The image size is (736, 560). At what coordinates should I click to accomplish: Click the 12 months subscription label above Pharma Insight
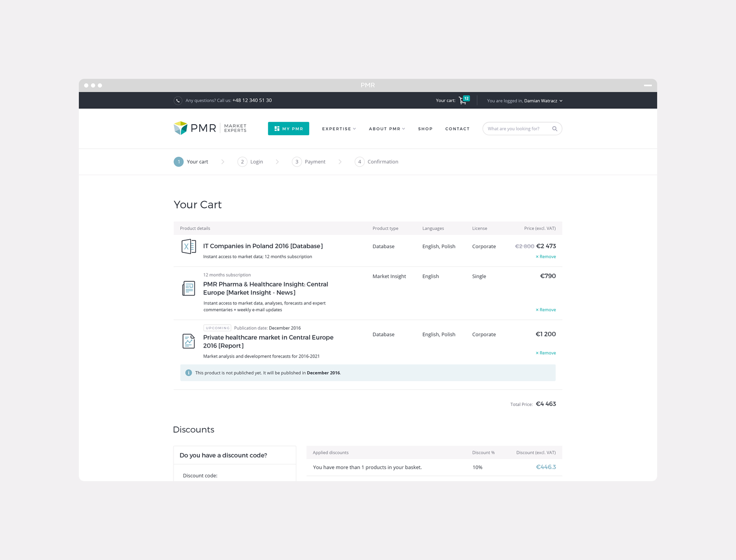coord(227,275)
